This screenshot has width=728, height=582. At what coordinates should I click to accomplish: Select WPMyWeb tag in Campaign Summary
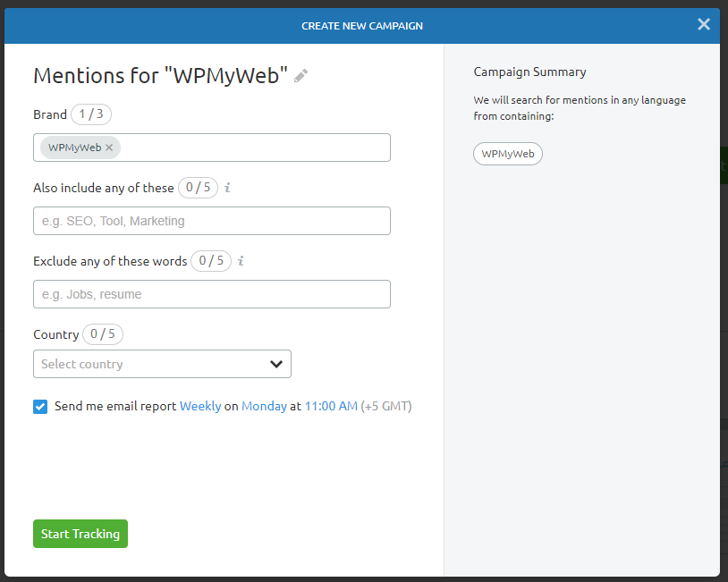tap(508, 154)
